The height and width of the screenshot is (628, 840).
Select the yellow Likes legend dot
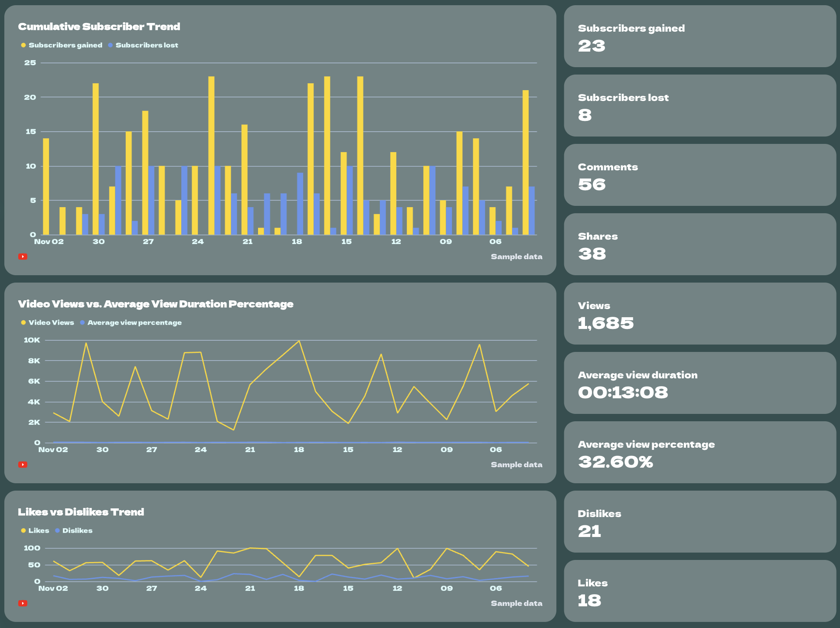[23, 530]
